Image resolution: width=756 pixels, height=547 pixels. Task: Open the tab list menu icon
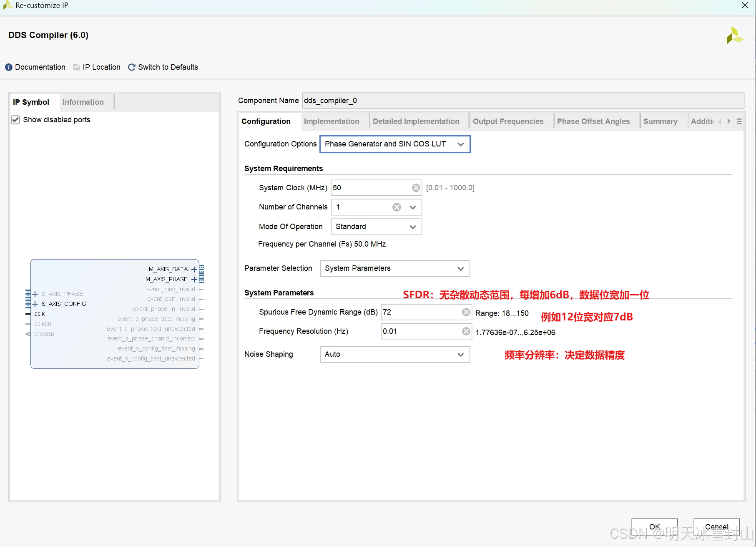(739, 121)
